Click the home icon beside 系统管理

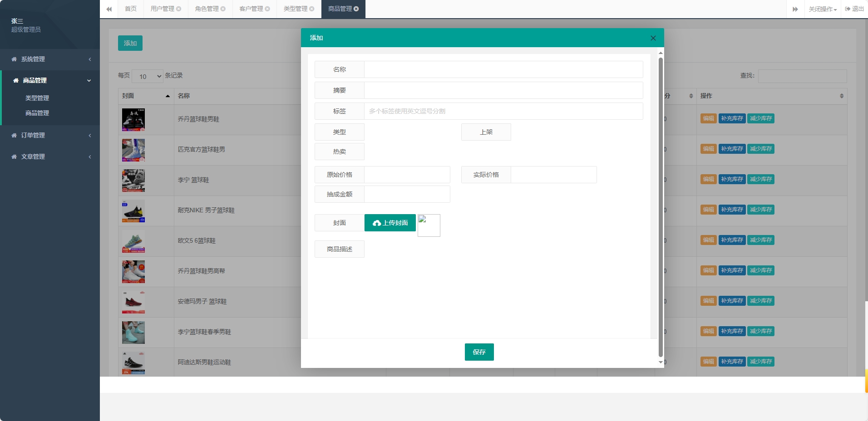[14, 59]
